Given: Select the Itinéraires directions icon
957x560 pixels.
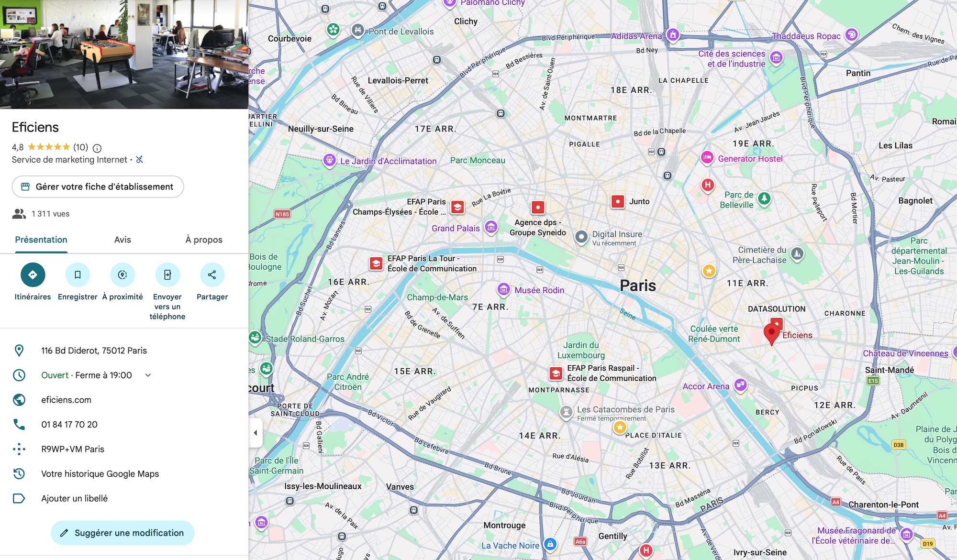Looking at the screenshot, I should tap(33, 275).
